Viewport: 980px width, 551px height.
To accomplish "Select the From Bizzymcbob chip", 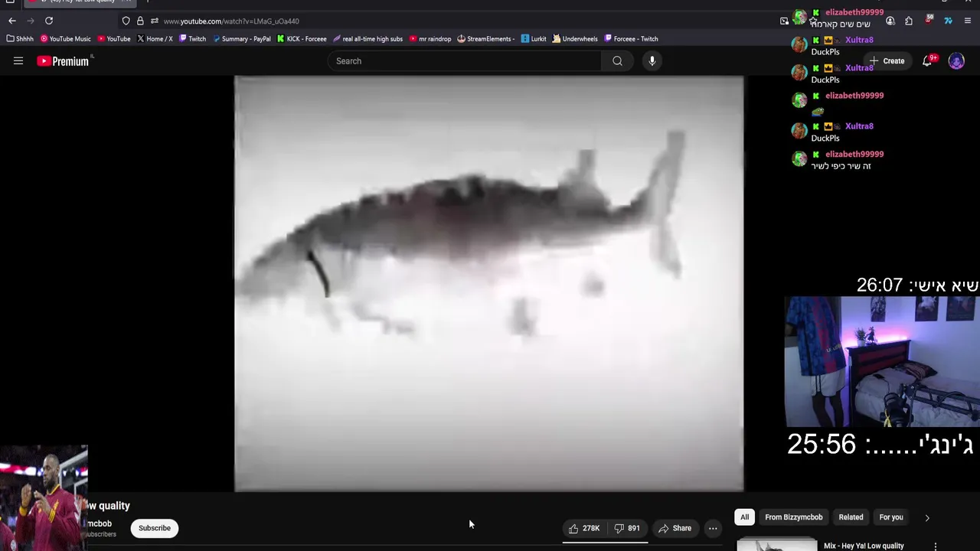I will coord(793,517).
